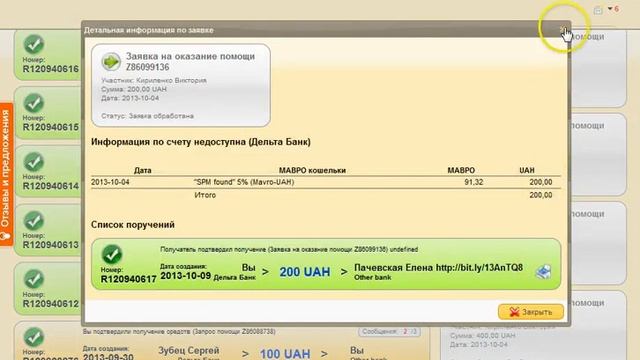Click the Итого total row label
640x360 pixels.
(x=205, y=195)
